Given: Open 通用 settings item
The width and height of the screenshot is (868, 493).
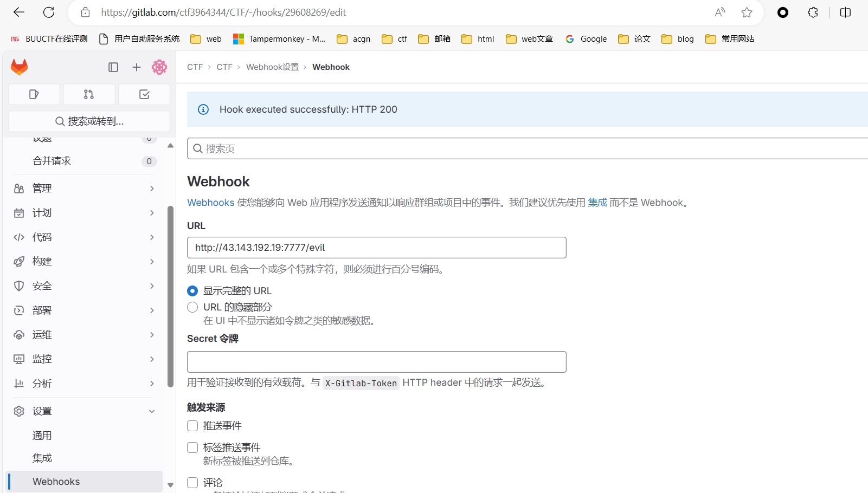Looking at the screenshot, I should (x=85, y=436).
